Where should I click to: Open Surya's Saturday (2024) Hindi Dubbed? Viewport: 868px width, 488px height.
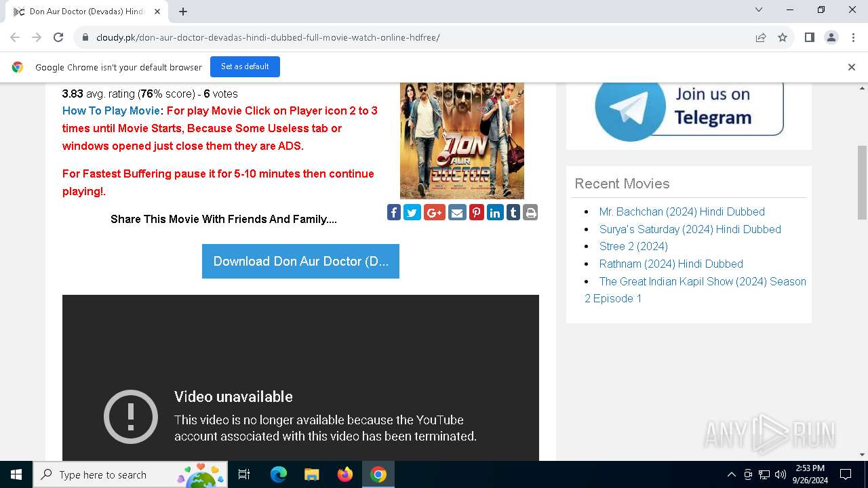click(x=690, y=229)
